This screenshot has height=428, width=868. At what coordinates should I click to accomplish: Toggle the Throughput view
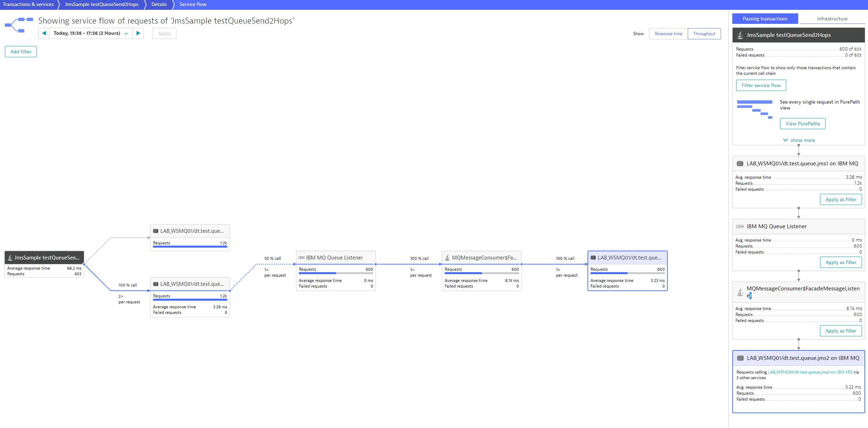(703, 33)
